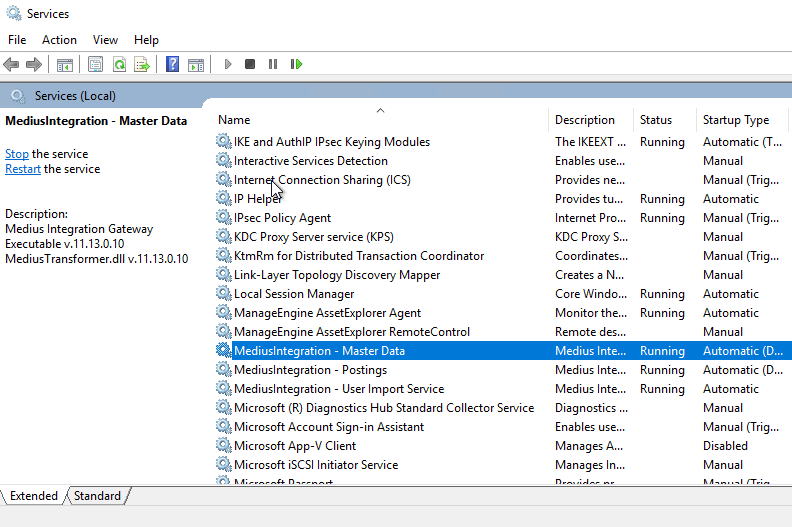Click the Forward arrow toolbar icon
This screenshot has width=792, height=527.
point(33,64)
